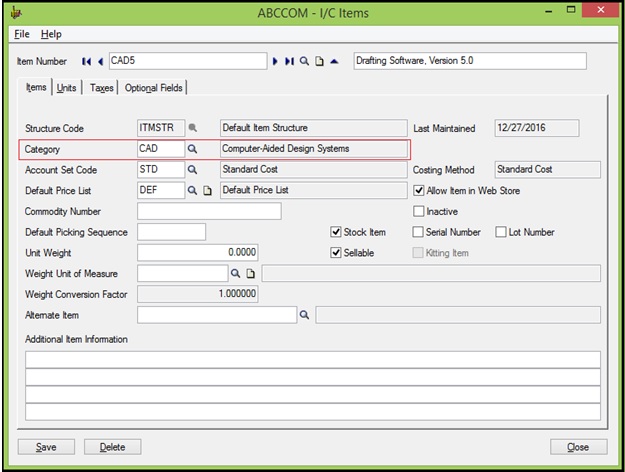Click the Delete button
The height and width of the screenshot is (472, 625).
pos(112,447)
